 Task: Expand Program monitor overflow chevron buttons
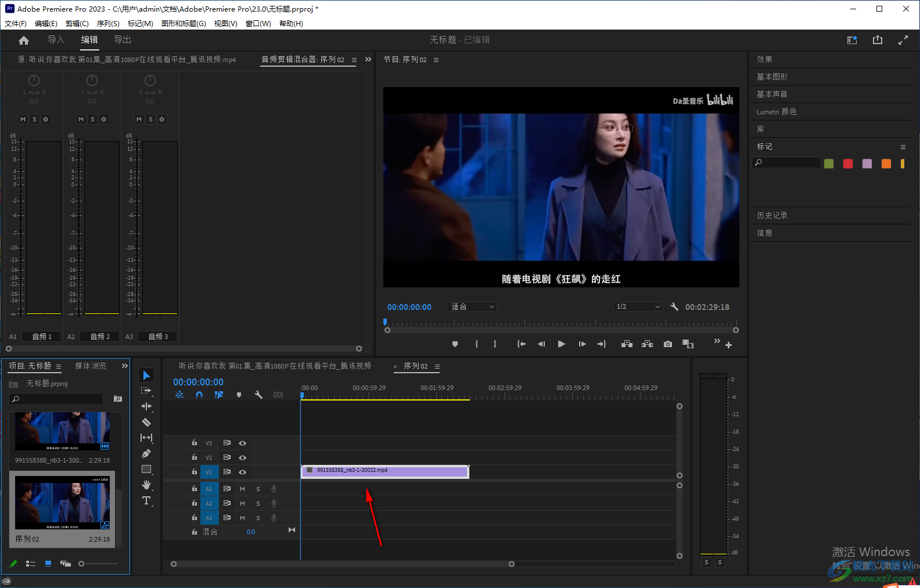(x=717, y=341)
